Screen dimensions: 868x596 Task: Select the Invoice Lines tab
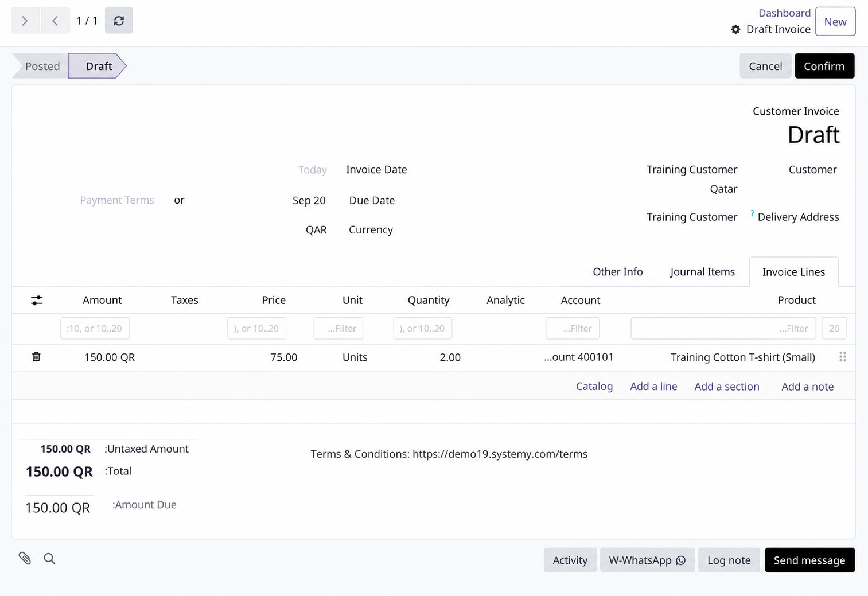click(793, 272)
